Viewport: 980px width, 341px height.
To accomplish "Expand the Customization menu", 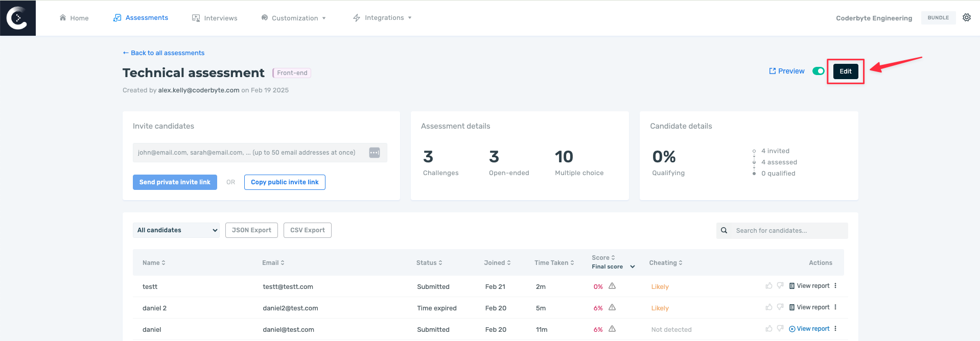I will click(x=294, y=18).
